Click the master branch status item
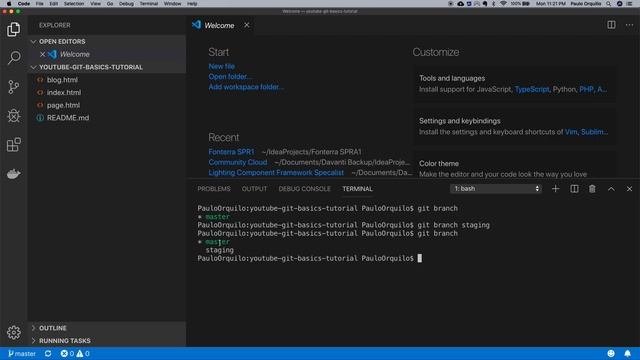Viewport: 640px width, 360px height. (x=22, y=353)
